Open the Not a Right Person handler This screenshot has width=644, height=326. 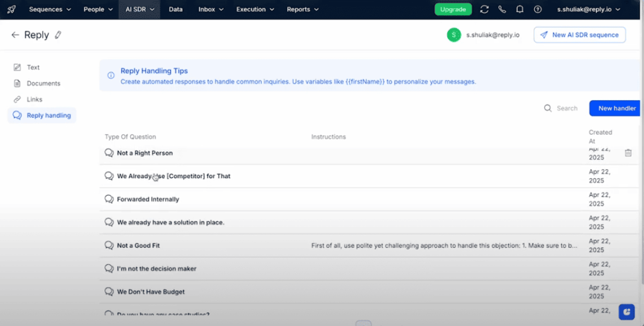pyautogui.click(x=145, y=153)
